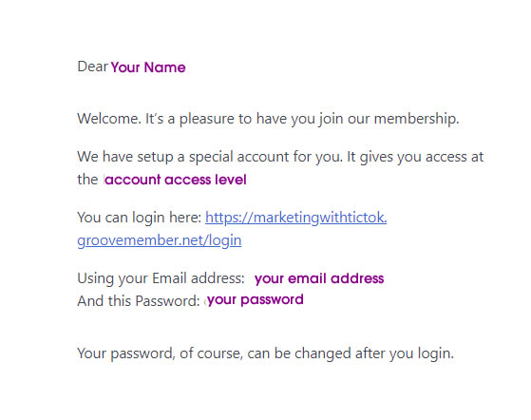531x420 pixels.
Task: Select the purple 'Your Name' placeholder
Action: [x=148, y=67]
